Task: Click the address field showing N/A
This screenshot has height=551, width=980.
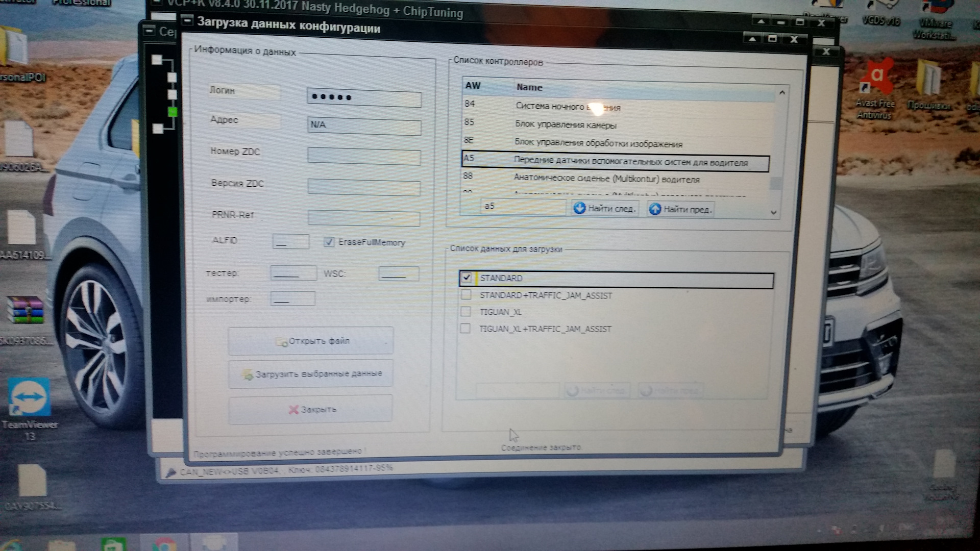Action: pyautogui.click(x=364, y=126)
